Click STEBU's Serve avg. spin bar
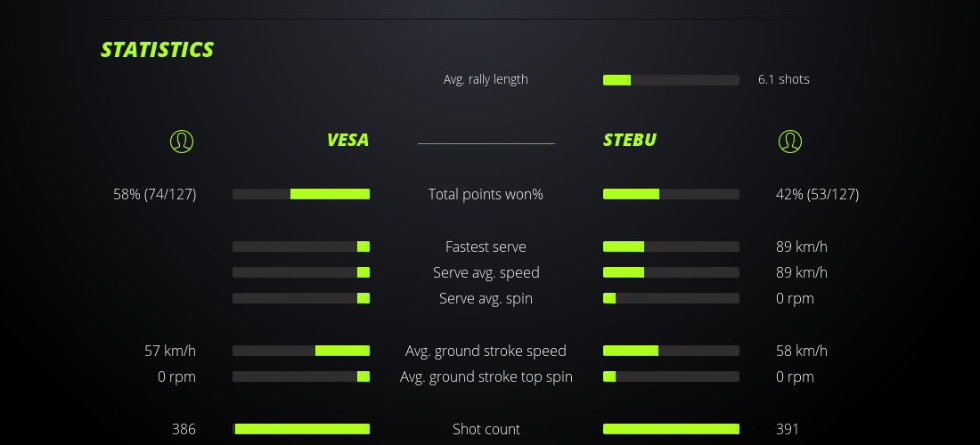Viewport: 980px width, 445px height. click(671, 298)
